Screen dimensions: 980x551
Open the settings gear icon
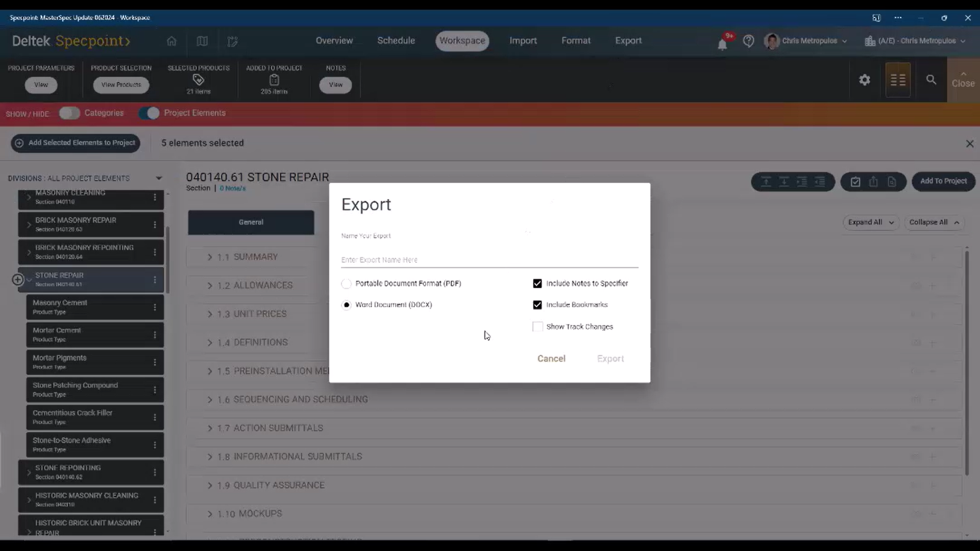pos(864,80)
